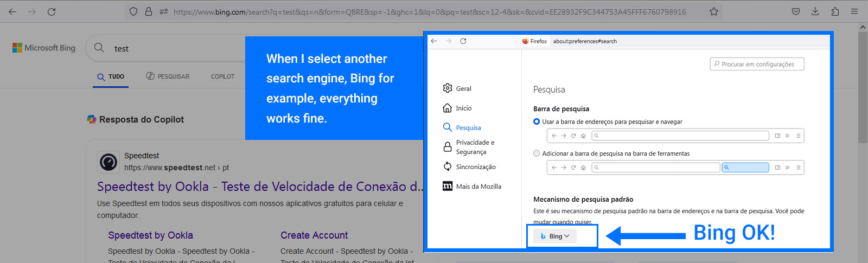868x263 pixels.
Task: Click the Firefox identity label
Action: (534, 41)
